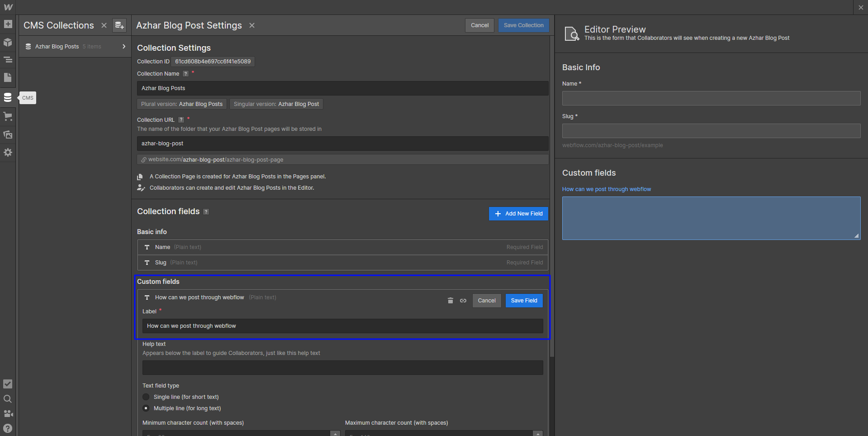Open the Pages panel
The height and width of the screenshot is (436, 868).
pyautogui.click(x=8, y=77)
